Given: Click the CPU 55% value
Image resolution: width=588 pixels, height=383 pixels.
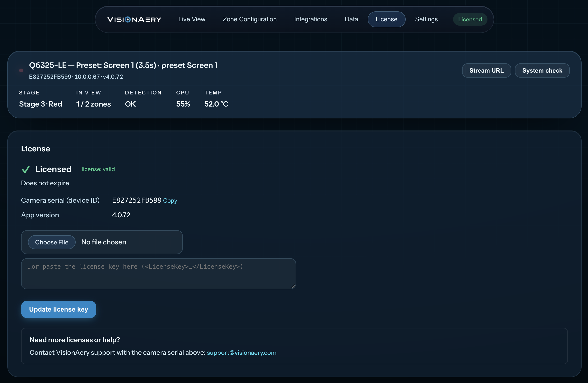Looking at the screenshot, I should [183, 104].
